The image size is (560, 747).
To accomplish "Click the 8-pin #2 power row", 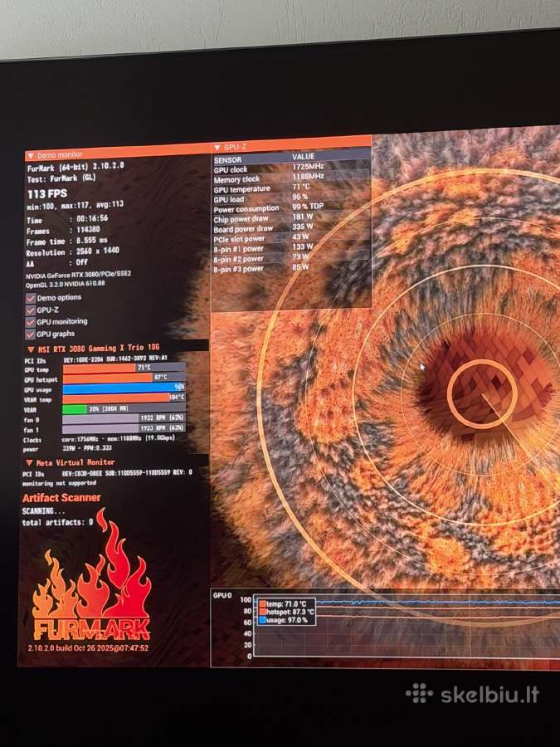I will tap(291, 258).
